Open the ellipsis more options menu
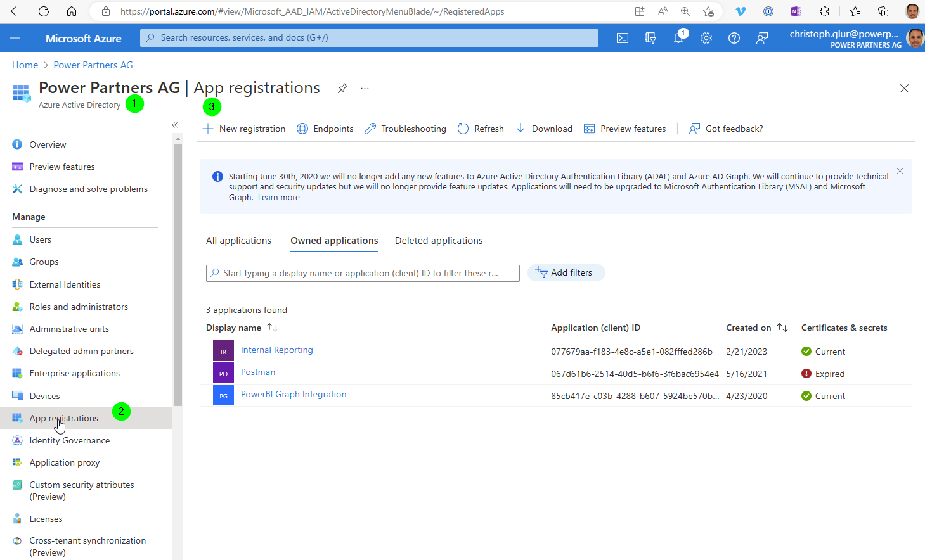925x560 pixels. pos(365,88)
